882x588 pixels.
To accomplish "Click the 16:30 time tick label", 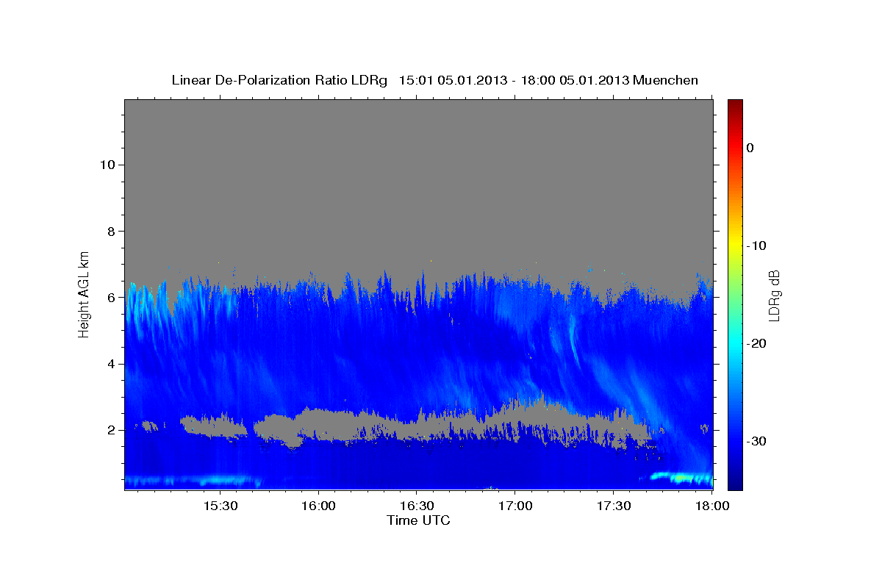I will tap(417, 506).
